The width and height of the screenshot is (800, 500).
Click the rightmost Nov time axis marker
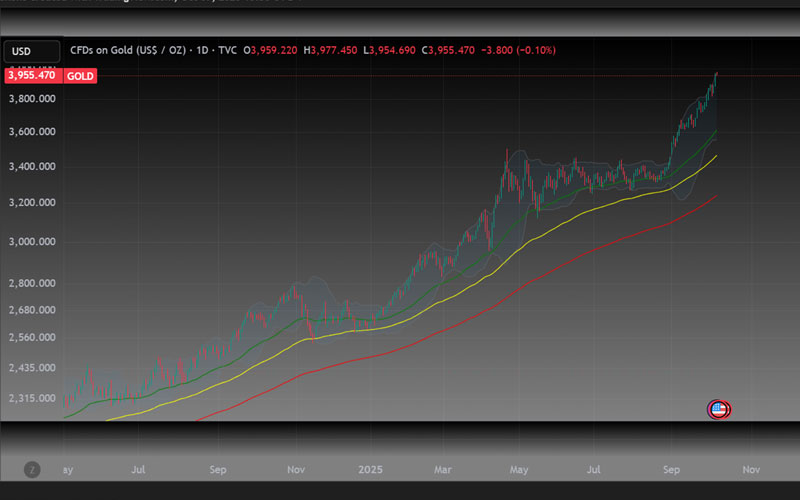click(752, 469)
